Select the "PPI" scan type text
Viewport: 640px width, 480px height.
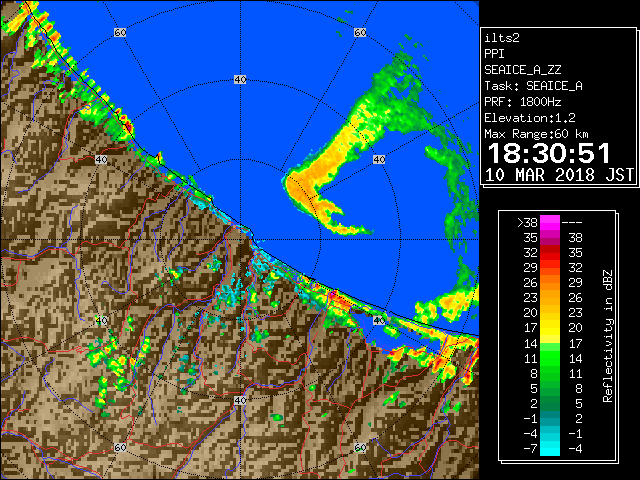(494, 54)
